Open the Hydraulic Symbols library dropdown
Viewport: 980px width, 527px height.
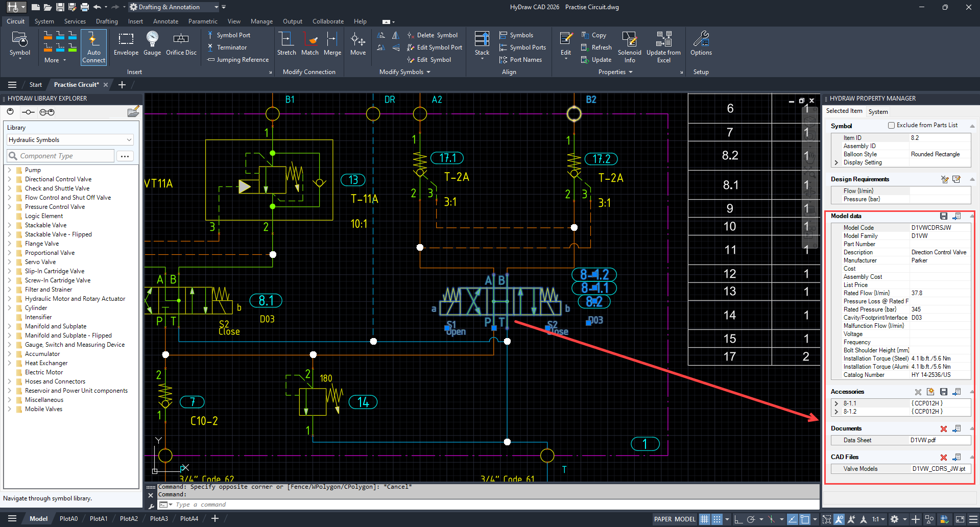click(129, 139)
